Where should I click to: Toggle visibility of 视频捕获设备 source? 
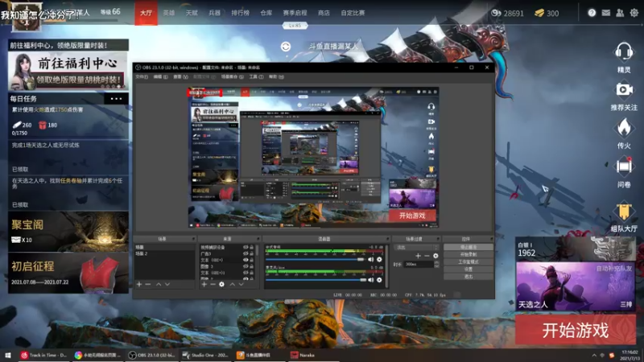point(246,247)
